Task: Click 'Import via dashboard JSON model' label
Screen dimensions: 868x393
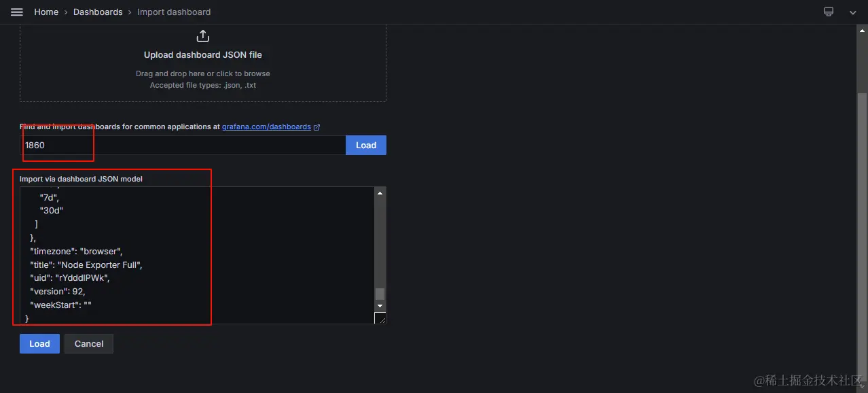Action: pos(81,179)
